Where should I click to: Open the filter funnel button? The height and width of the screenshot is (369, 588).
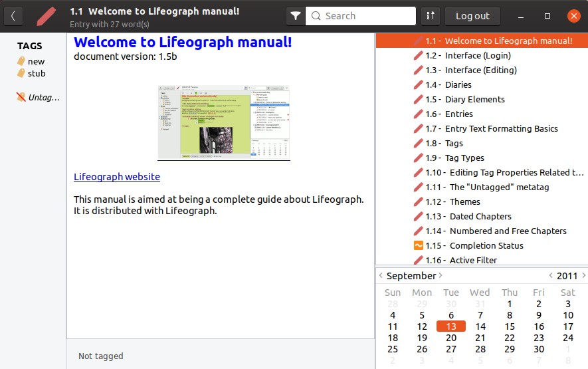tap(296, 16)
